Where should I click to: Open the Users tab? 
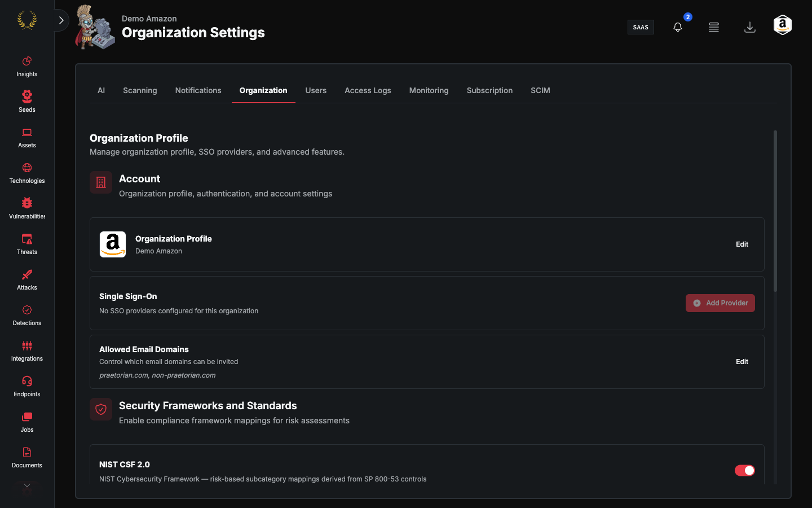tap(316, 90)
